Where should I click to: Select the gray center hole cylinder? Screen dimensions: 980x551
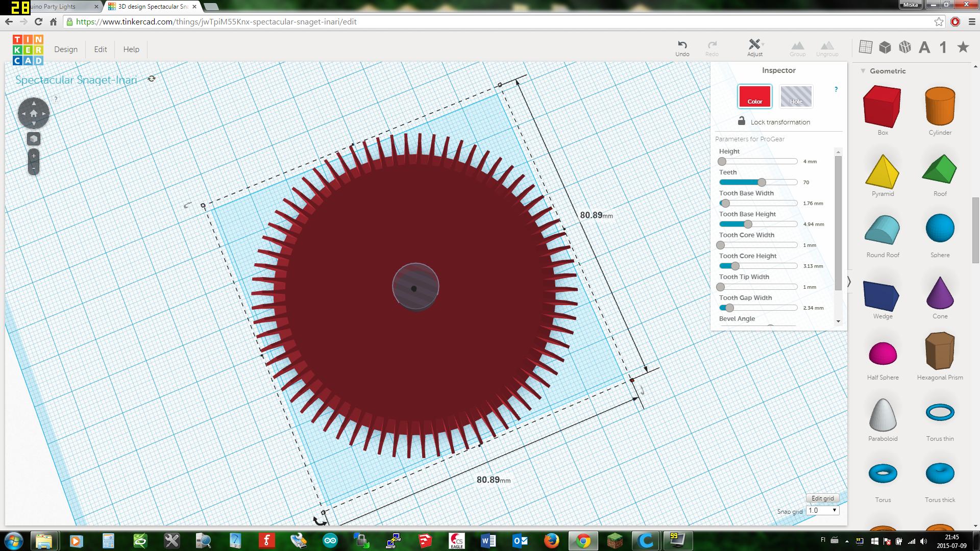[415, 287]
